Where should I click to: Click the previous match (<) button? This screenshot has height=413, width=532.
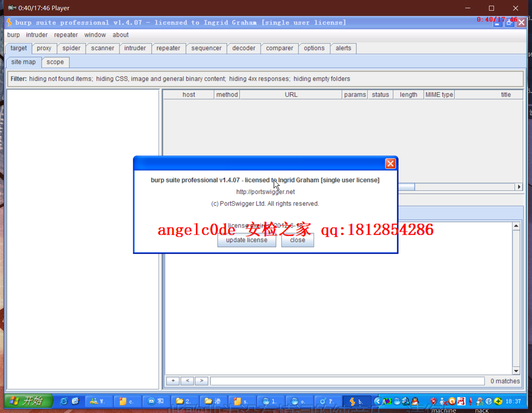click(x=187, y=381)
